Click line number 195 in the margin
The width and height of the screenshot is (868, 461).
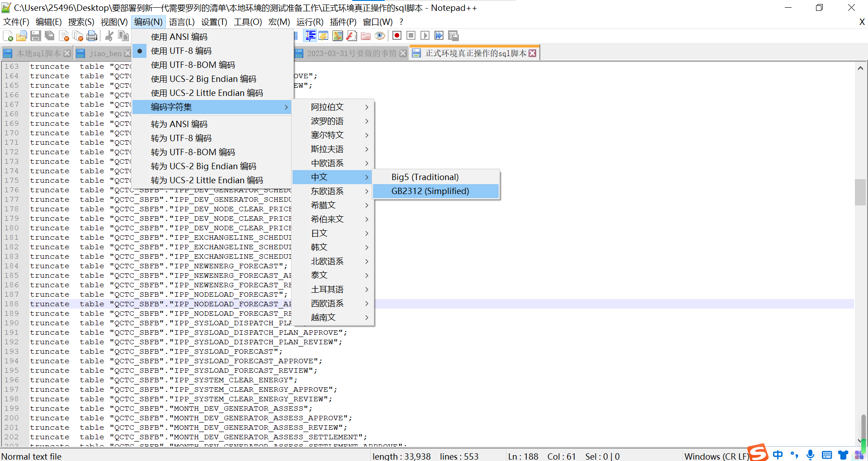pyautogui.click(x=12, y=371)
